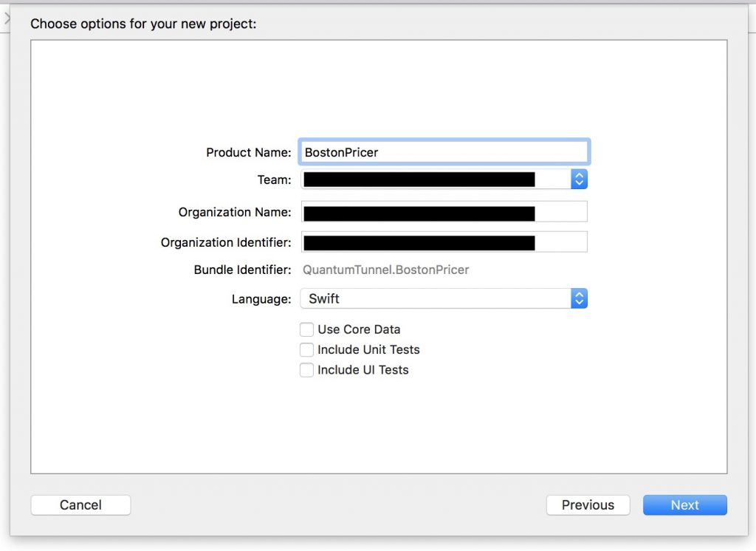Viewport: 756px width, 551px height.
Task: Proceed by clicking Next
Action: [x=684, y=505]
